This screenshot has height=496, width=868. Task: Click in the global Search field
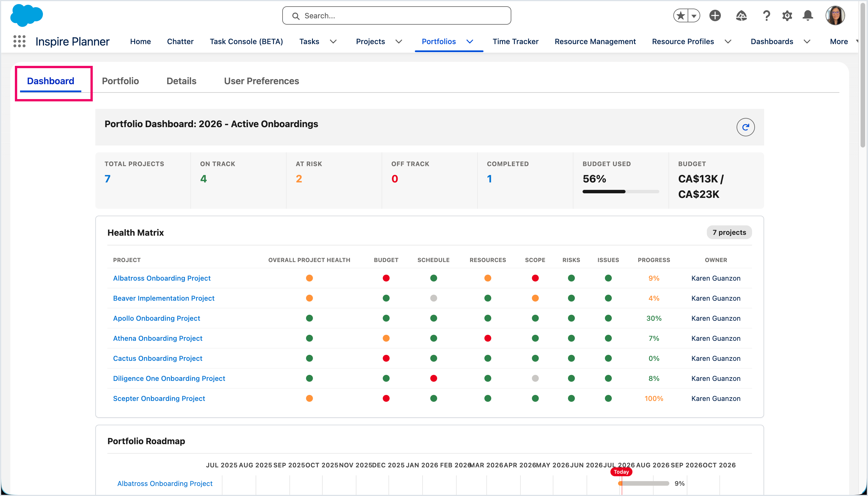coord(396,16)
